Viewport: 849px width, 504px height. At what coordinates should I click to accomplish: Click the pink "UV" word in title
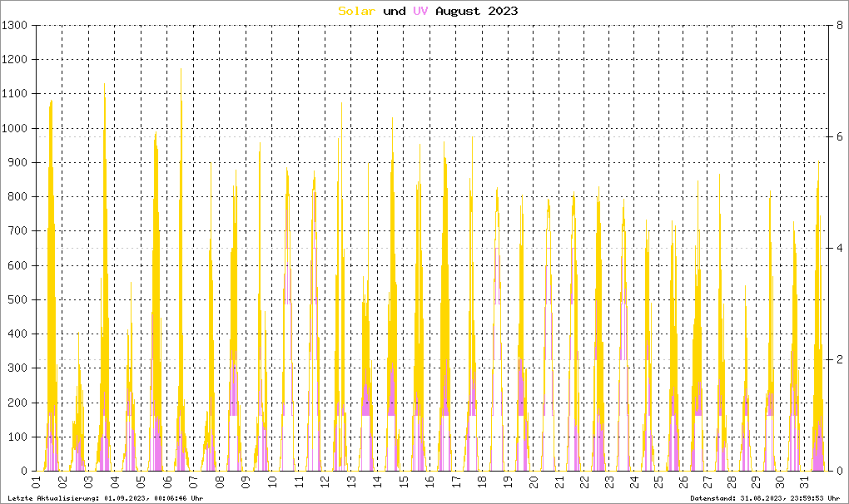tap(420, 11)
